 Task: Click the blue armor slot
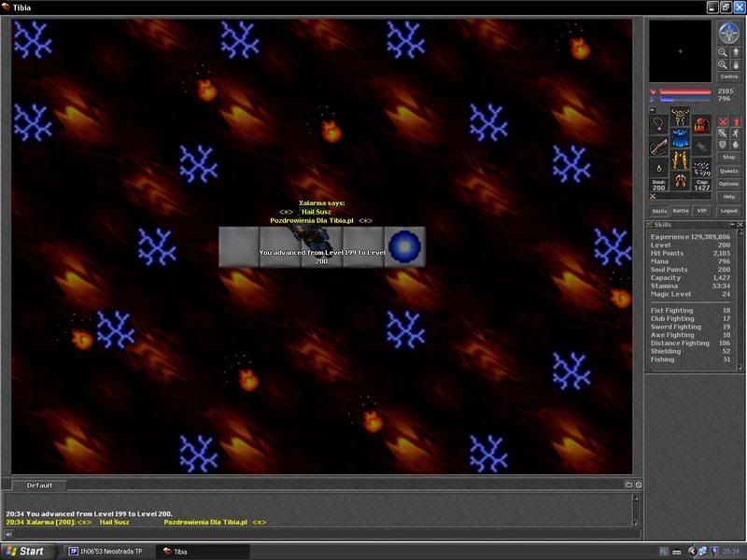click(x=681, y=138)
